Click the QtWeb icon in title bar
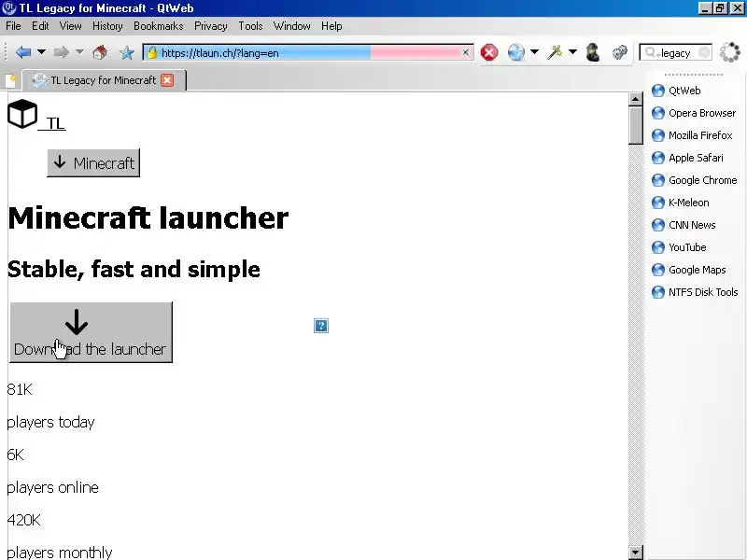This screenshot has height=560, width=747. point(9,8)
